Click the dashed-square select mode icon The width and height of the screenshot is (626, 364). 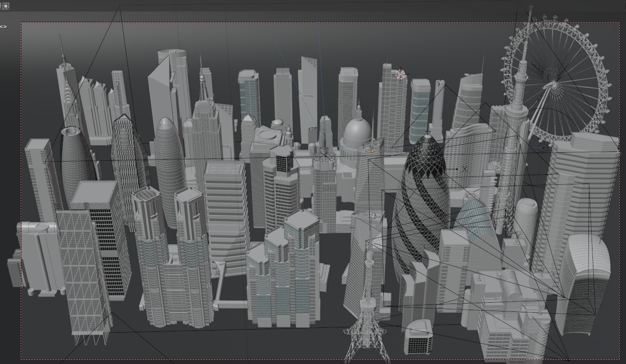click(5, 6)
